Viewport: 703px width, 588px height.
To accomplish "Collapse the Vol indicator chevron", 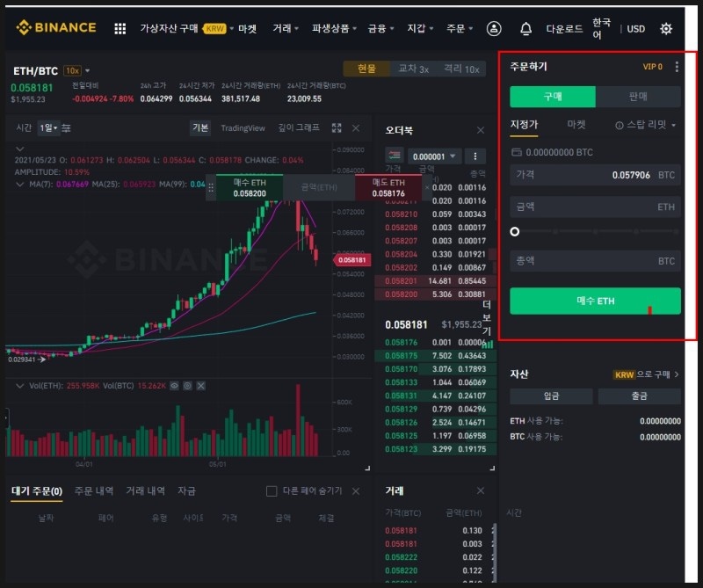I will pyautogui.click(x=19, y=386).
